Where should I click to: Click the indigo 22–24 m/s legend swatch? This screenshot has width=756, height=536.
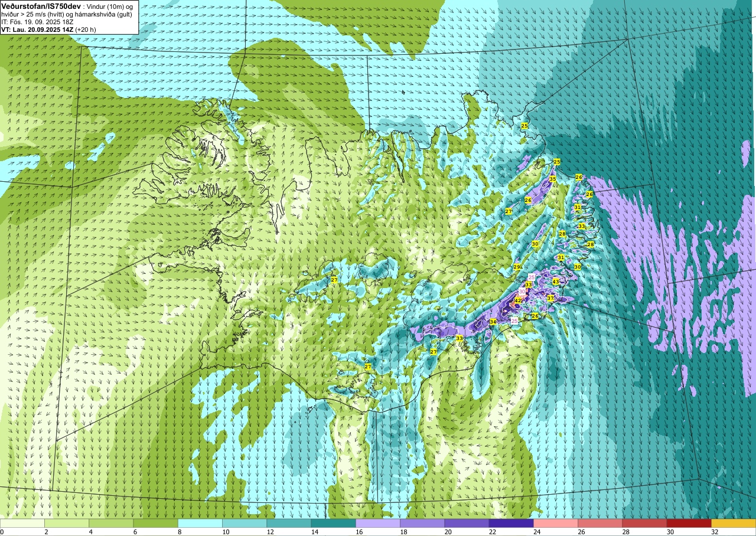click(511, 523)
